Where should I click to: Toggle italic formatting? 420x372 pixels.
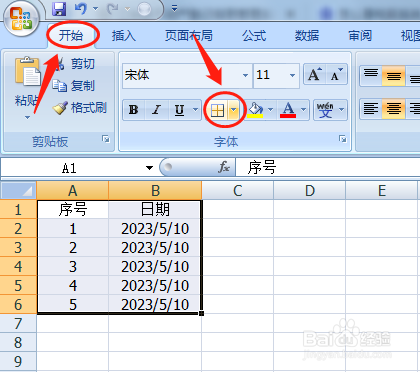(x=156, y=110)
